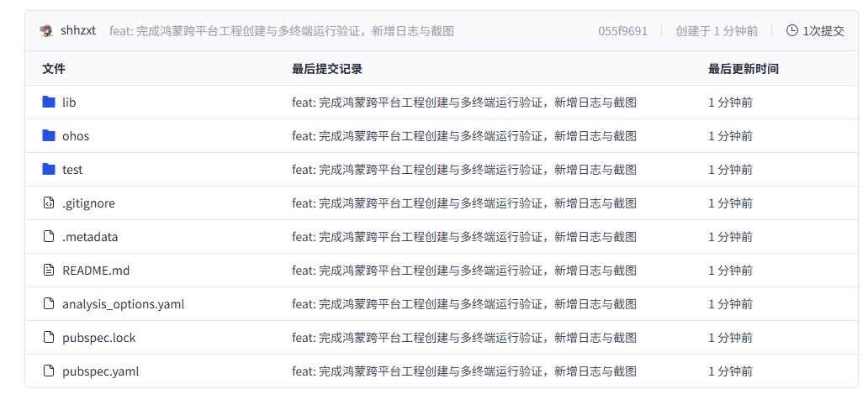Click the README.md document icon

pyautogui.click(x=49, y=270)
